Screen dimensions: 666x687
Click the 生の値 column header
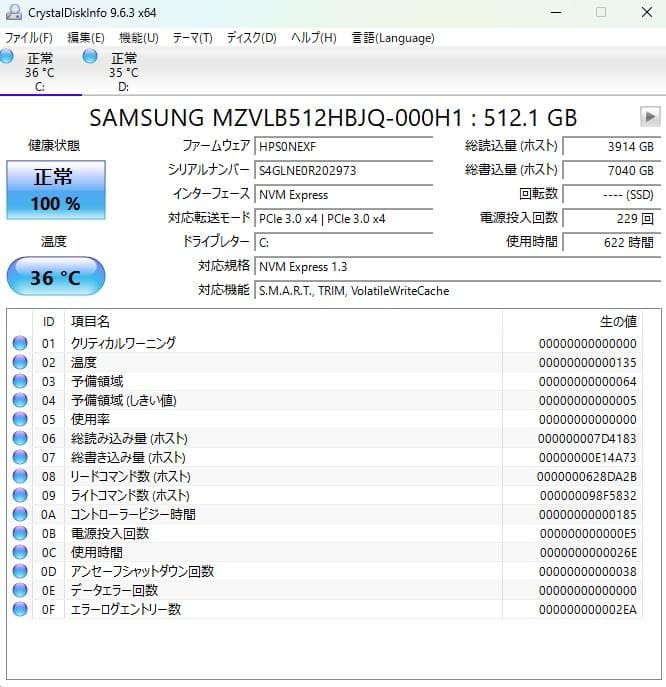pyautogui.click(x=572, y=322)
